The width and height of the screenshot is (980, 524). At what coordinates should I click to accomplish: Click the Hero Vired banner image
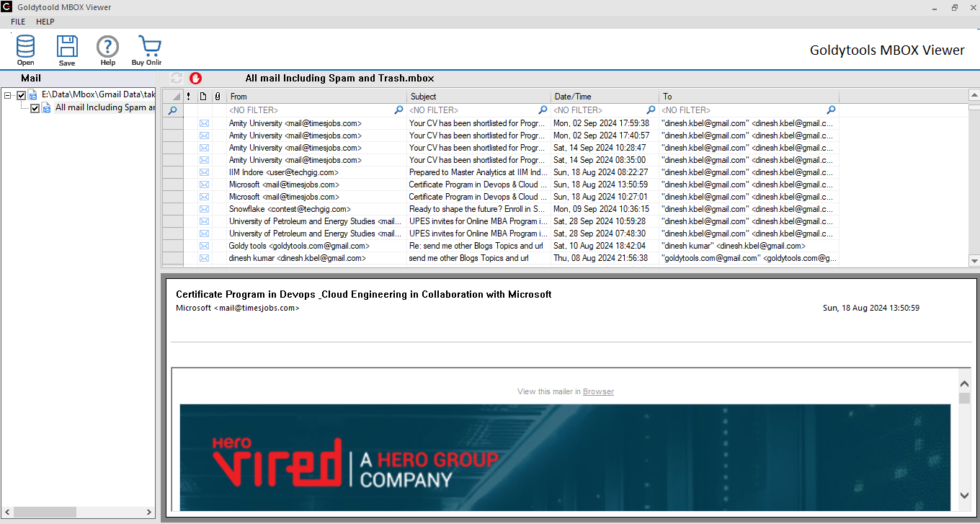(x=565, y=457)
